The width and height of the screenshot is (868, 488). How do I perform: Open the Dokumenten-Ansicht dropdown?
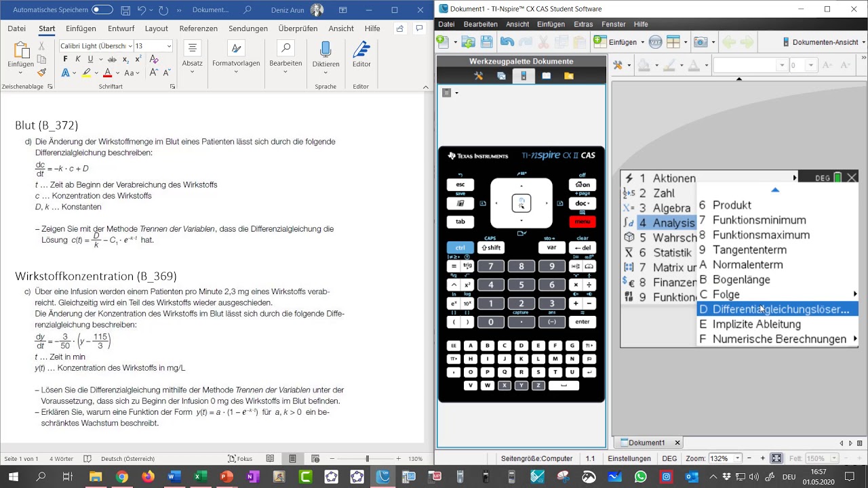click(x=825, y=42)
